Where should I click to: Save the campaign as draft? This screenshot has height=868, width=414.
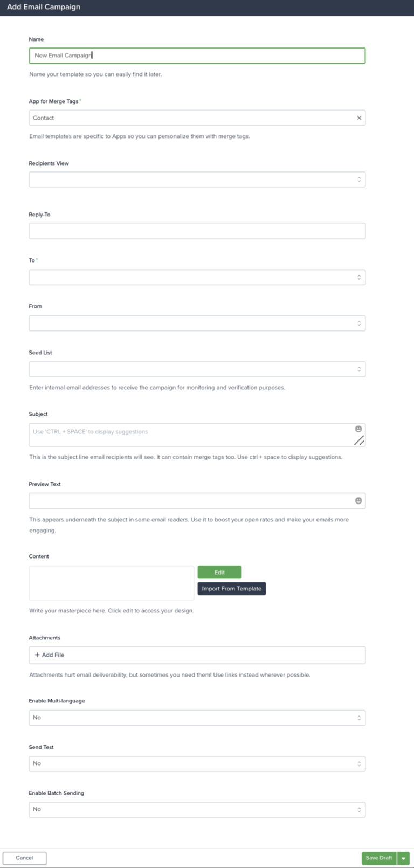379,858
